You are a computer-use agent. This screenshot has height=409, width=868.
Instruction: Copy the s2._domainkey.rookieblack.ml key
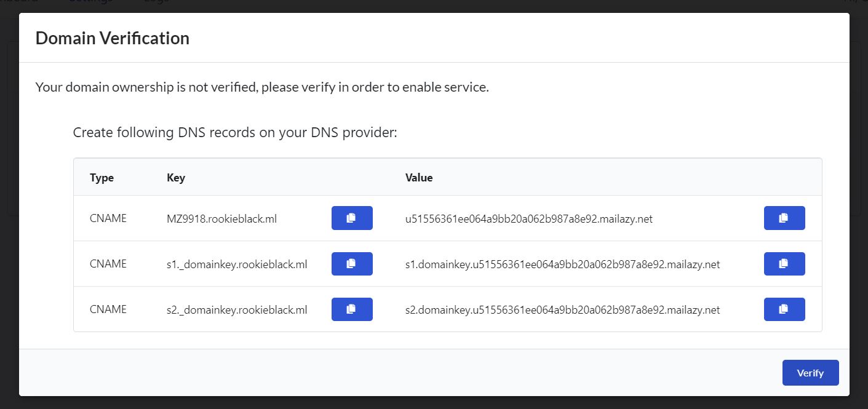352,309
